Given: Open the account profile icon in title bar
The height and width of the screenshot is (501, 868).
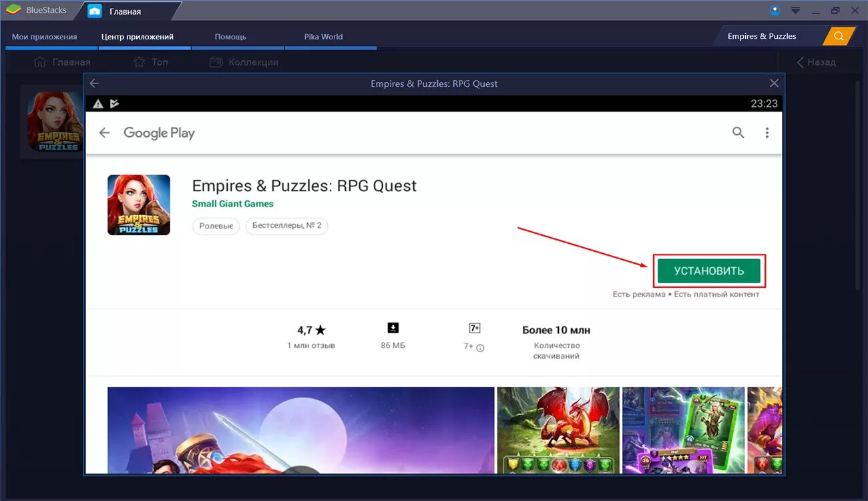Looking at the screenshot, I should [x=775, y=10].
